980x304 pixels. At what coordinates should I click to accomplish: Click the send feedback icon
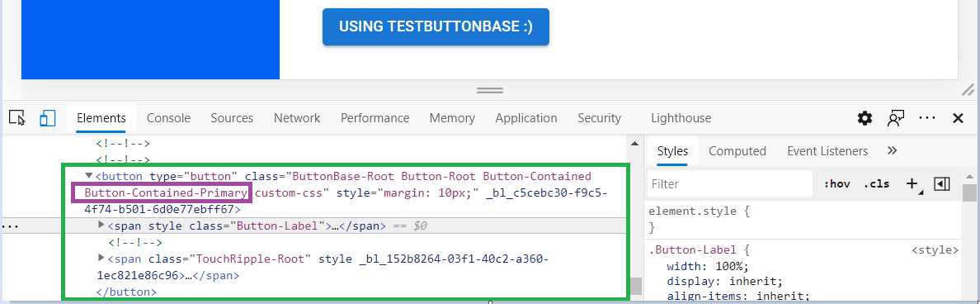[896, 118]
